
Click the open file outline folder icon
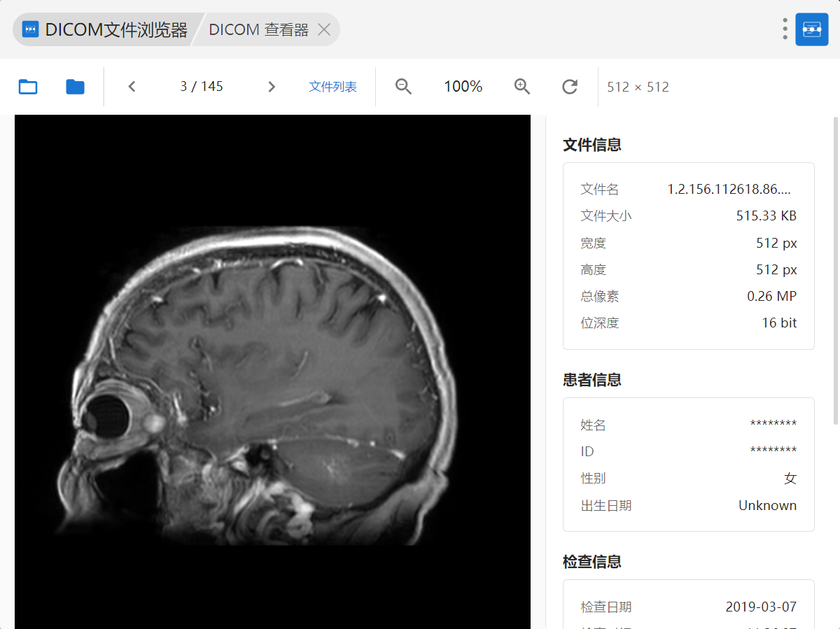[28, 87]
